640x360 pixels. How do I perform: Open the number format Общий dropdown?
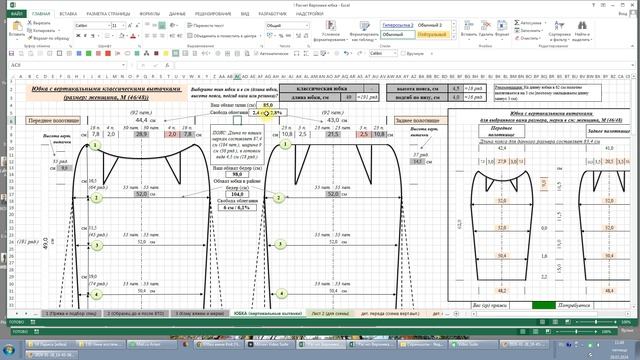click(307, 25)
